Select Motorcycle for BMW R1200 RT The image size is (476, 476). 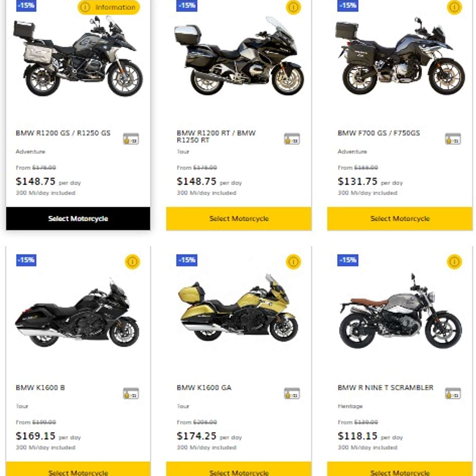pyautogui.click(x=239, y=219)
